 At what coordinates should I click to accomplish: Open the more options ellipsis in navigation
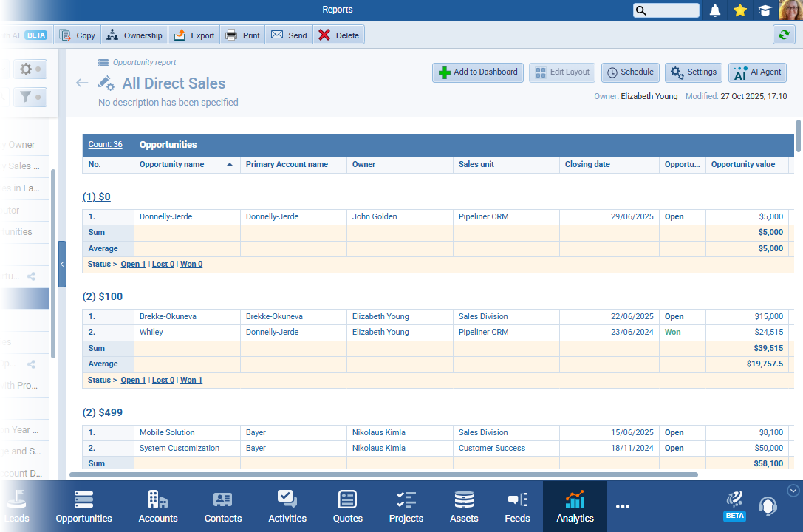pos(623,507)
